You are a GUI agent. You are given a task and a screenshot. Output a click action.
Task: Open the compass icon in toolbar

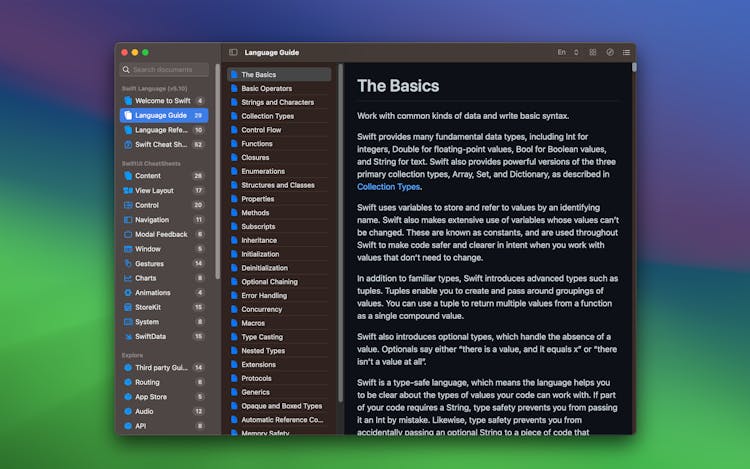pyautogui.click(x=610, y=52)
